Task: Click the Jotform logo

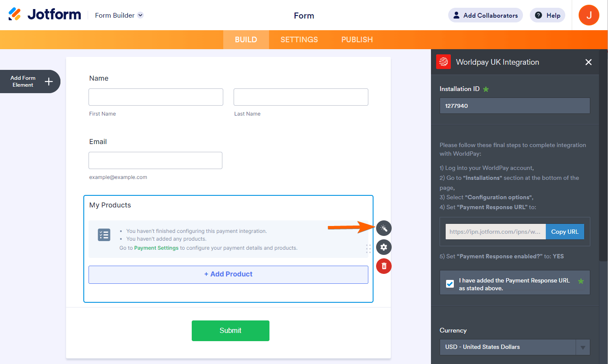Action: click(x=44, y=15)
